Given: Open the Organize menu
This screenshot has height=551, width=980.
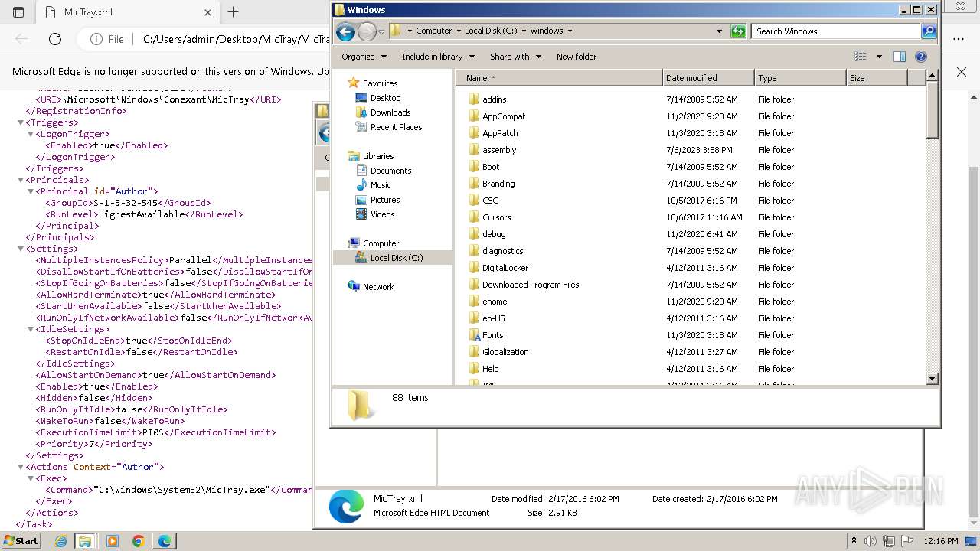Looking at the screenshot, I should pos(364,57).
